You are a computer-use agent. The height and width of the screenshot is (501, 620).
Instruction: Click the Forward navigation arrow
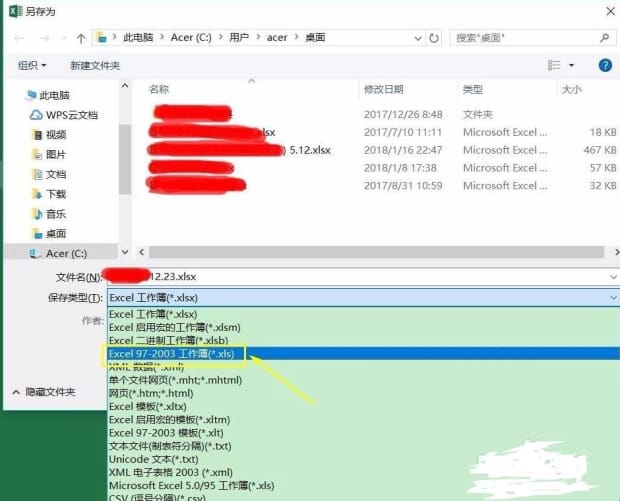pyautogui.click(x=44, y=38)
